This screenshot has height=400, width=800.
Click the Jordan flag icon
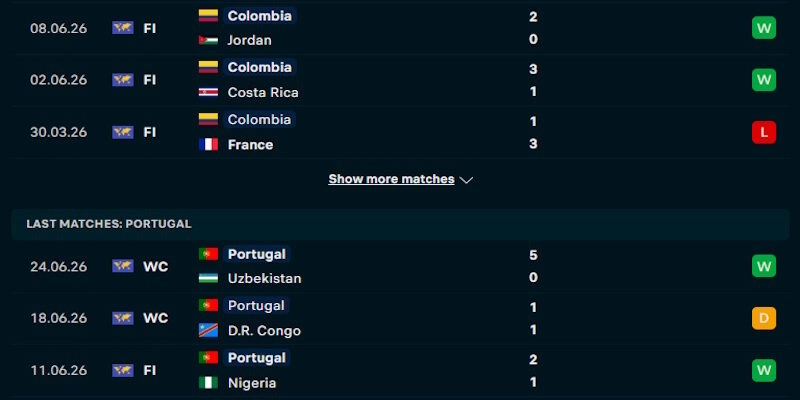click(208, 40)
